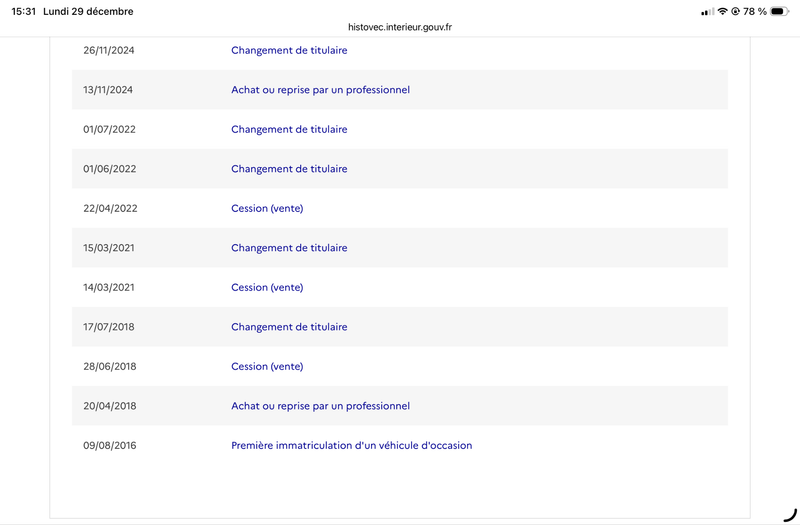Click the Cession (vente) link dated 28/06/2018

(267, 366)
